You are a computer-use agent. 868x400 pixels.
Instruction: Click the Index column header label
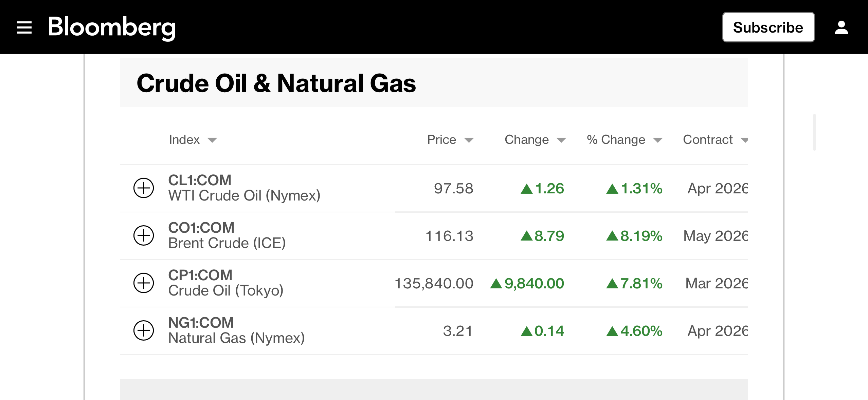(x=184, y=139)
